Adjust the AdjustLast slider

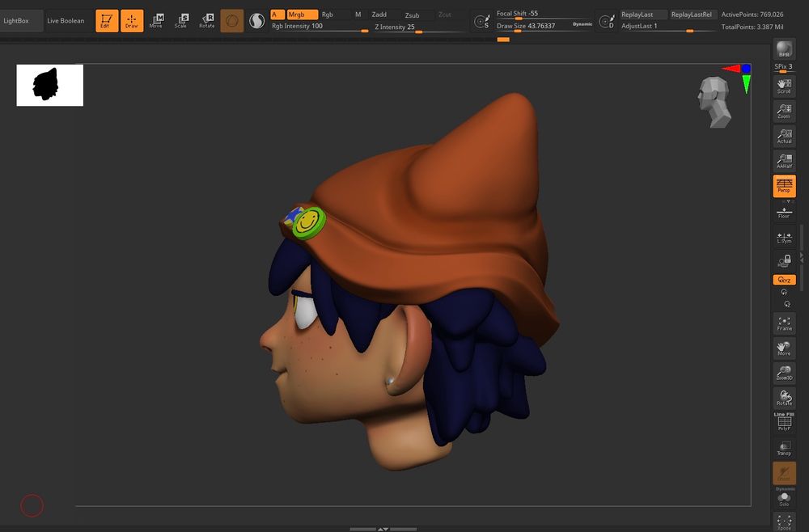point(667,27)
